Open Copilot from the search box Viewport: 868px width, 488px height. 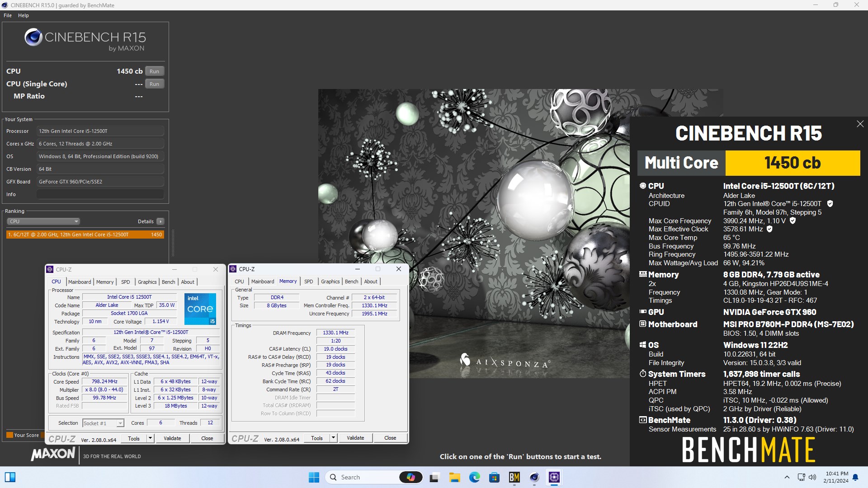[410, 477]
